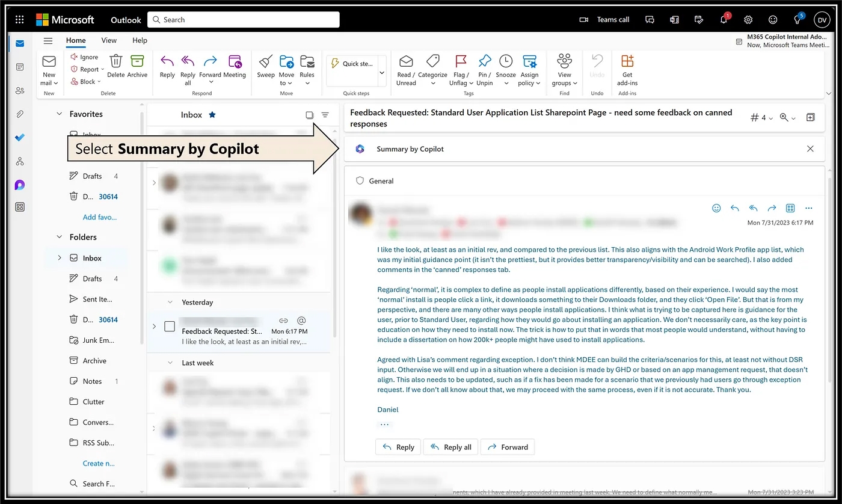Screen dimensions: 842x504
Task: Tick the checkbox on Feedback Requested email
Action: coord(170,327)
